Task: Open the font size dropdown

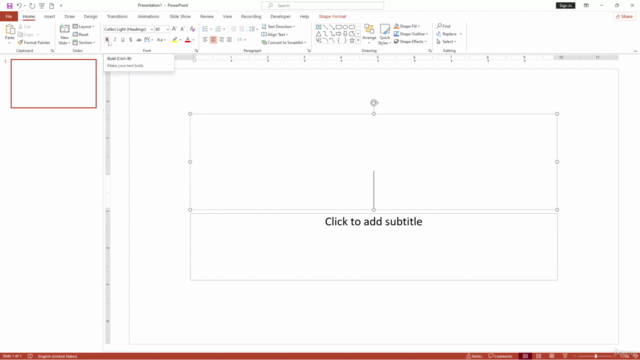Action: tap(167, 29)
